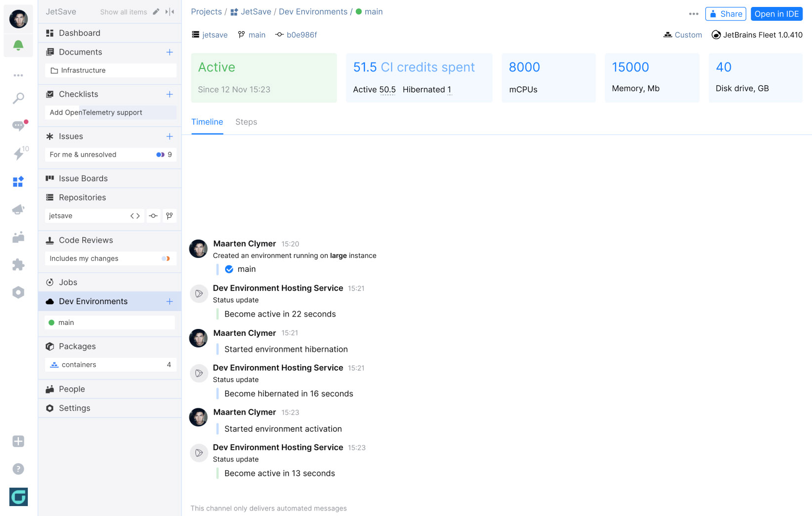Toggle the main checkmark in first timeline message
Screen dimensions: 812x516
click(x=229, y=269)
